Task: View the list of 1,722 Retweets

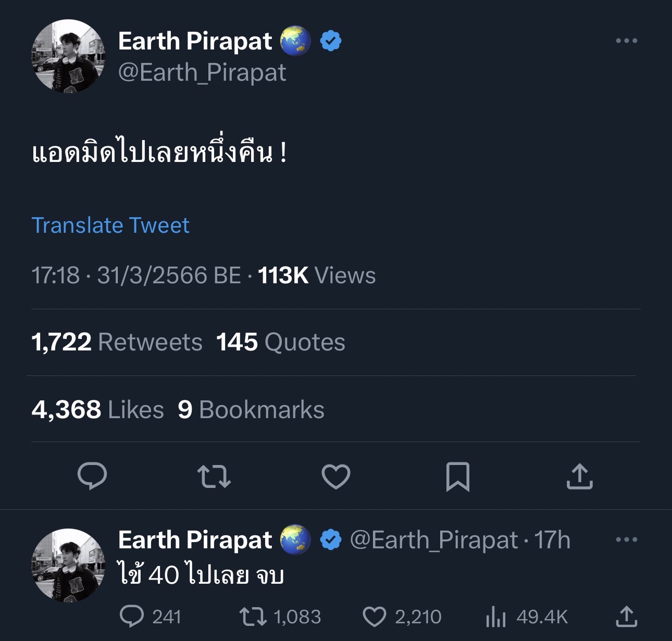Action: pos(117,342)
